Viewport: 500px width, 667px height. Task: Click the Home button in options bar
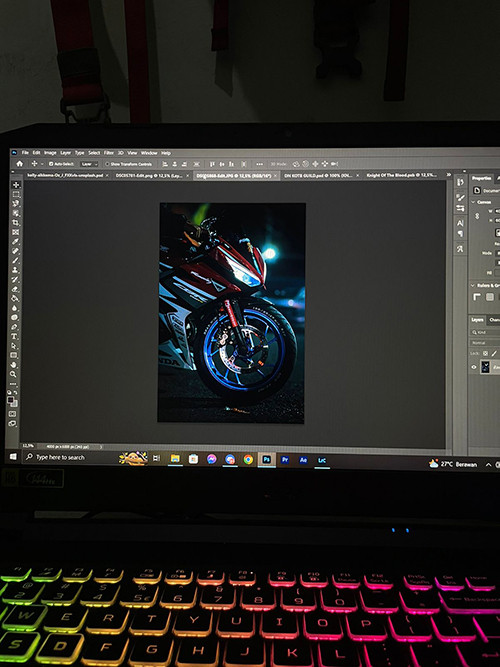[20, 164]
